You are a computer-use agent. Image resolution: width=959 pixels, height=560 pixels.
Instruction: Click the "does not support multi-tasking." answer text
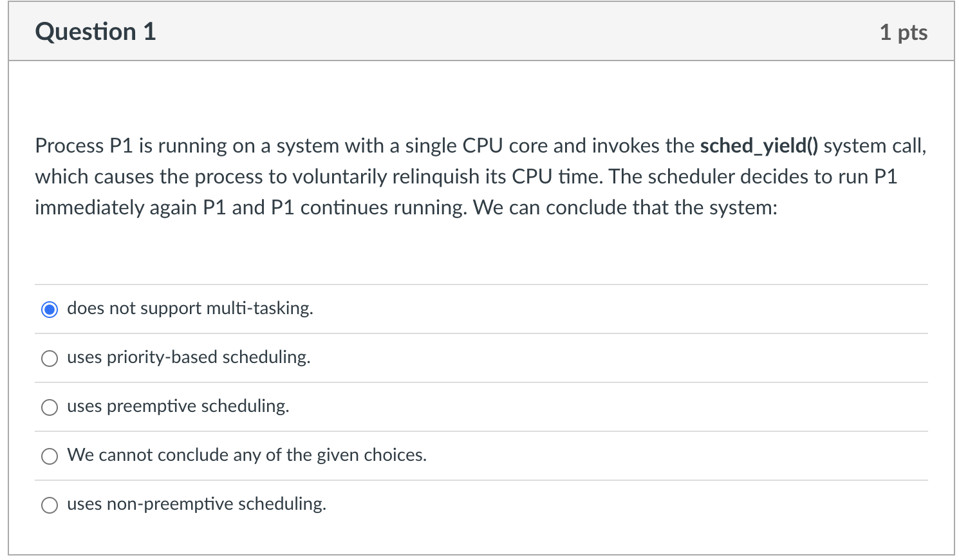click(x=190, y=308)
